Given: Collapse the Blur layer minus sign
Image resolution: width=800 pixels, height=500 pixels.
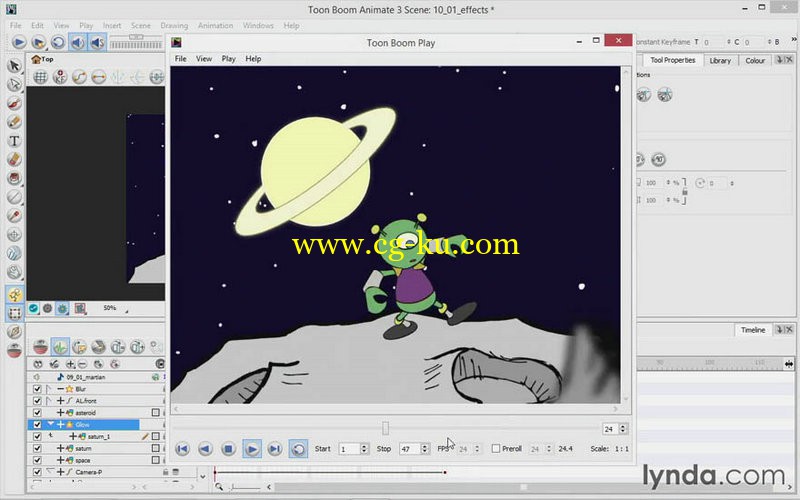Looking at the screenshot, I should click(60, 389).
